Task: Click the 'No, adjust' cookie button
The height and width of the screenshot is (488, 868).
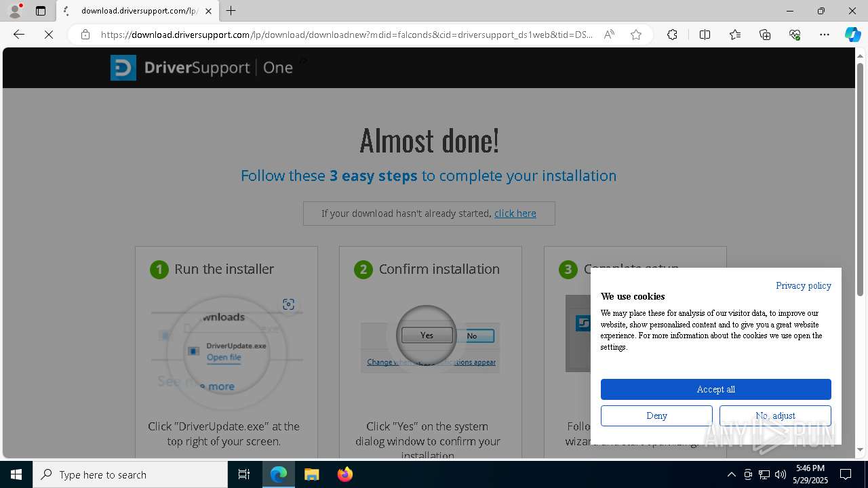Action: click(x=775, y=415)
